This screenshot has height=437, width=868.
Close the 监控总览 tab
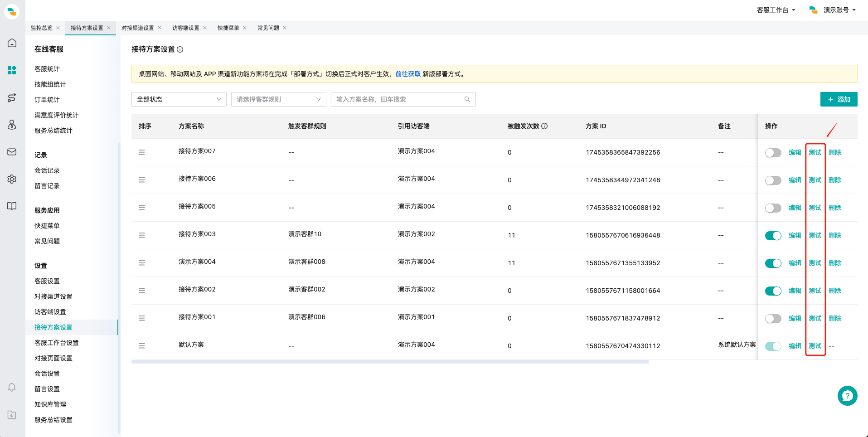(58, 28)
